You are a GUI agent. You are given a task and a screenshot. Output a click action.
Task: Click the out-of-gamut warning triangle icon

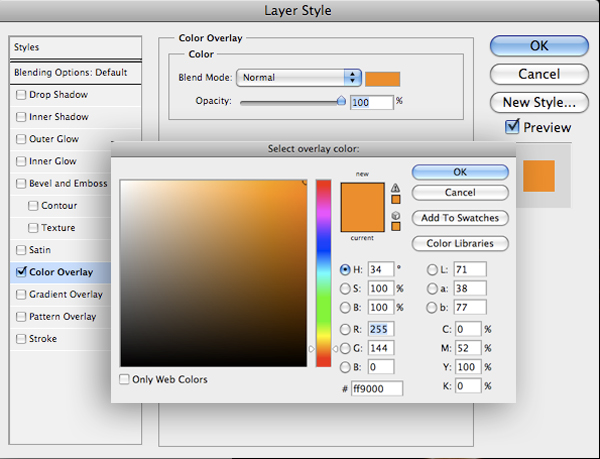(x=395, y=188)
